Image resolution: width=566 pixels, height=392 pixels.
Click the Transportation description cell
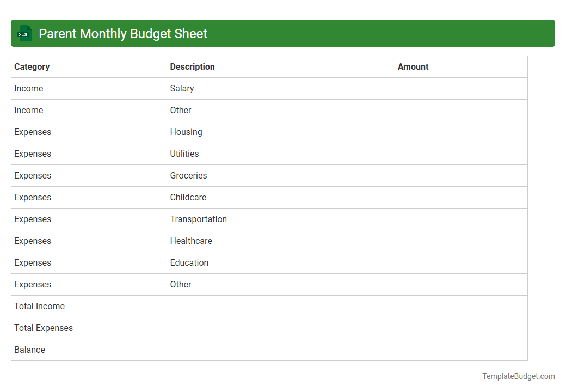[199, 219]
